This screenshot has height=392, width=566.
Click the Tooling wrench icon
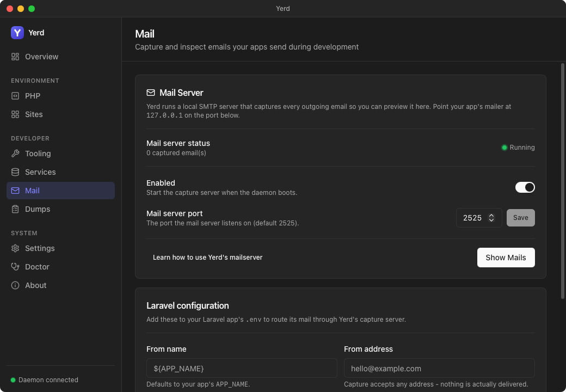click(15, 154)
